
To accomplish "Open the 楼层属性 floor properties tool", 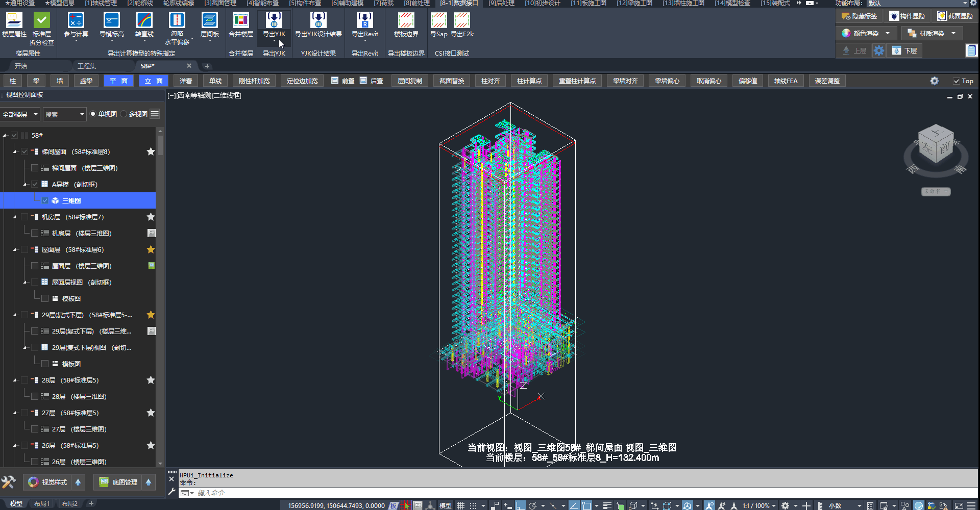I will point(14,21).
